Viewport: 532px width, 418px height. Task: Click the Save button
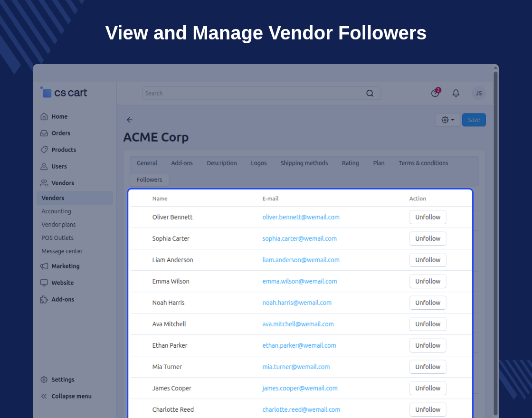click(474, 120)
